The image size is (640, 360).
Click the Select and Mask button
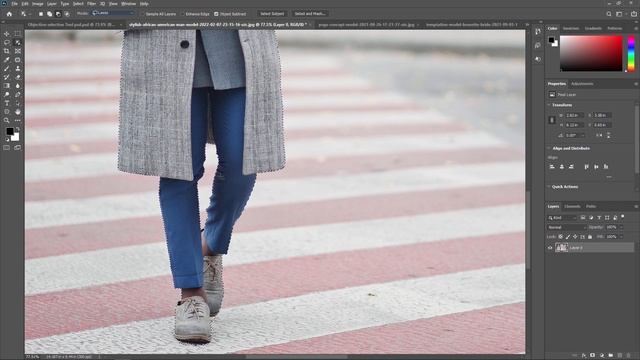(x=310, y=14)
